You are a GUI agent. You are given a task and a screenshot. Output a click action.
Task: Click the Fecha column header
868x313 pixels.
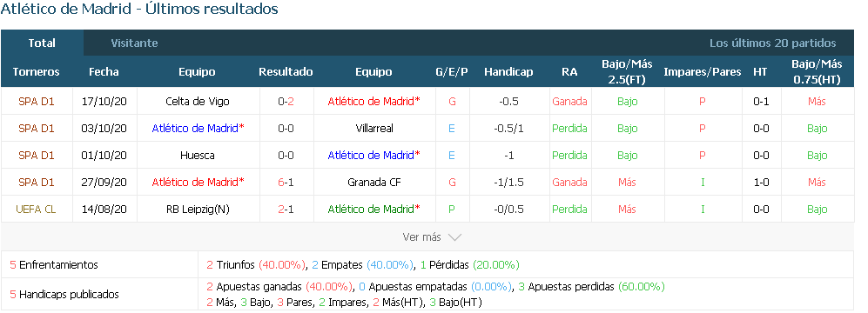click(104, 72)
